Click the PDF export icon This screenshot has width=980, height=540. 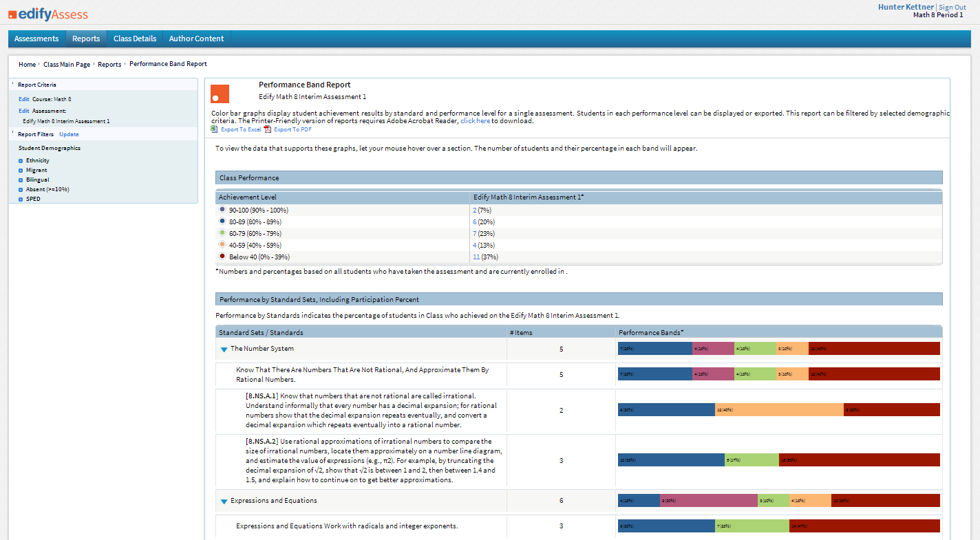(x=268, y=129)
